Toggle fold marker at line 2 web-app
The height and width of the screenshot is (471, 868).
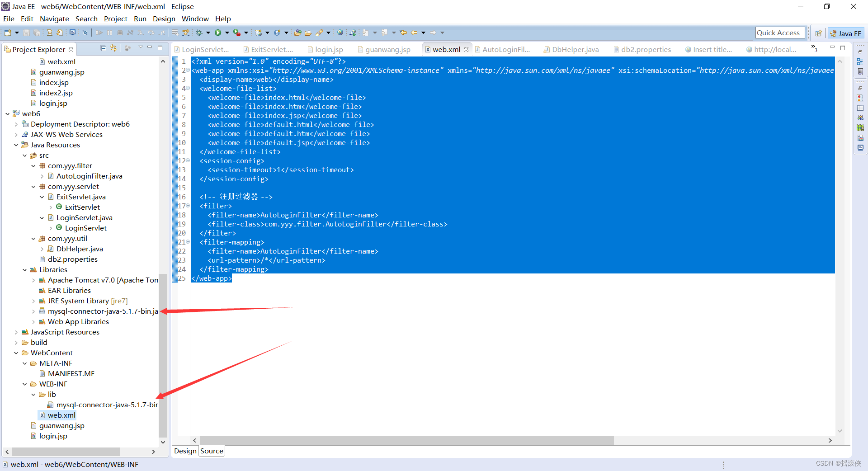pos(188,70)
